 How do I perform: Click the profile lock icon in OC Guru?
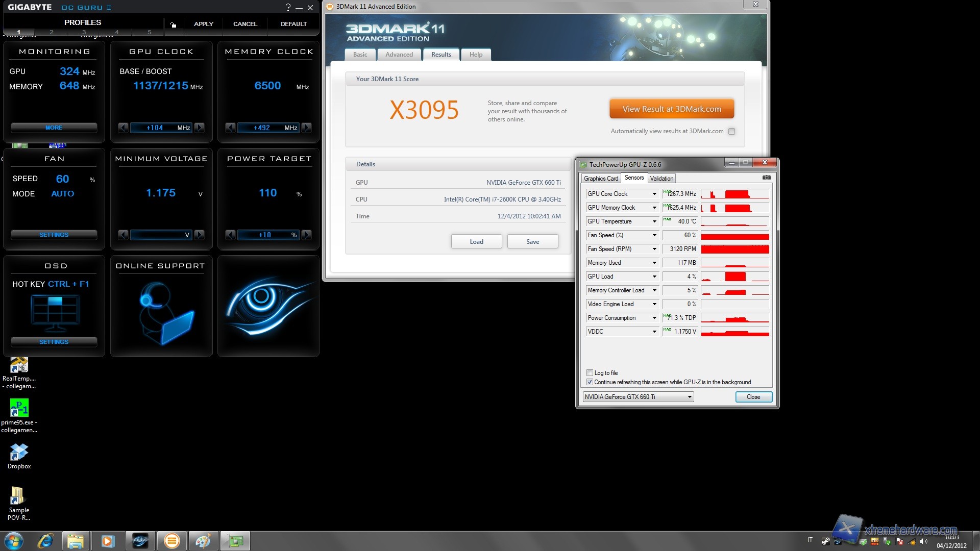[x=174, y=24]
